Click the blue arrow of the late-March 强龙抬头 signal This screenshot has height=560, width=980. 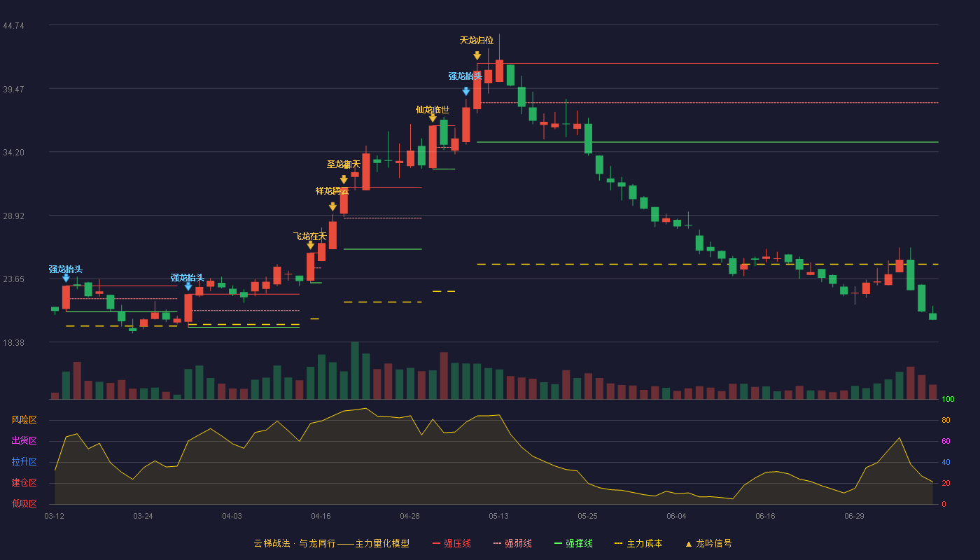(x=188, y=286)
